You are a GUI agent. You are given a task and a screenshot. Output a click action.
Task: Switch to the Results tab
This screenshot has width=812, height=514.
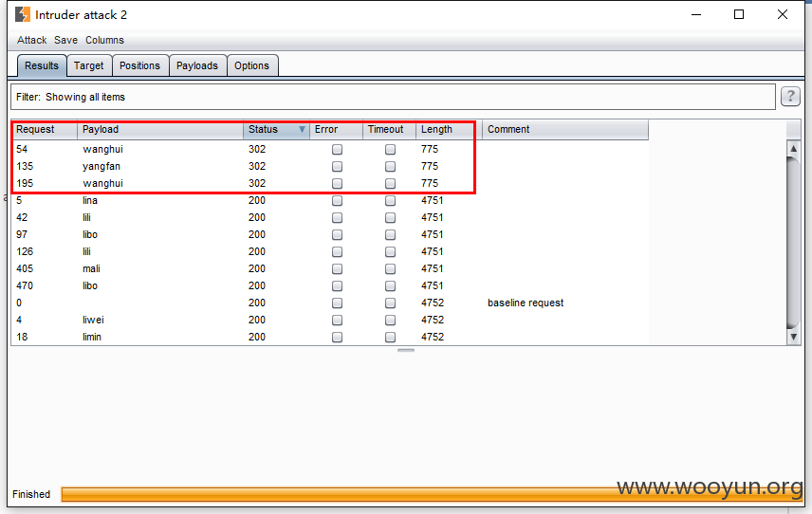coord(42,65)
